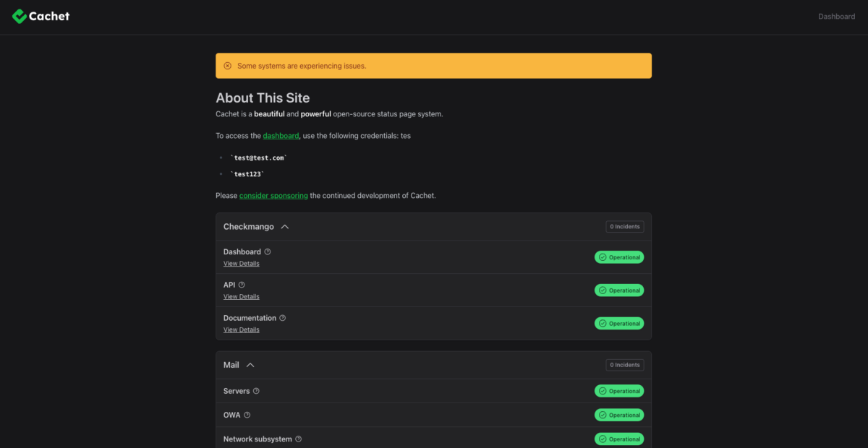The image size is (868, 448).
Task: Open the Dashboard from the top navigation
Action: click(x=836, y=16)
